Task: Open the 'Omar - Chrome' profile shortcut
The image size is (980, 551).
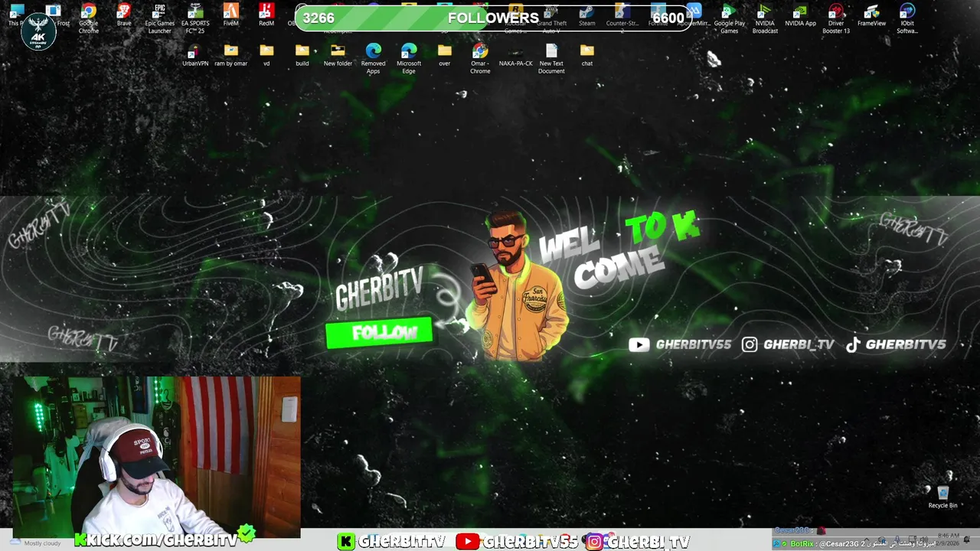Action: pyautogui.click(x=480, y=58)
